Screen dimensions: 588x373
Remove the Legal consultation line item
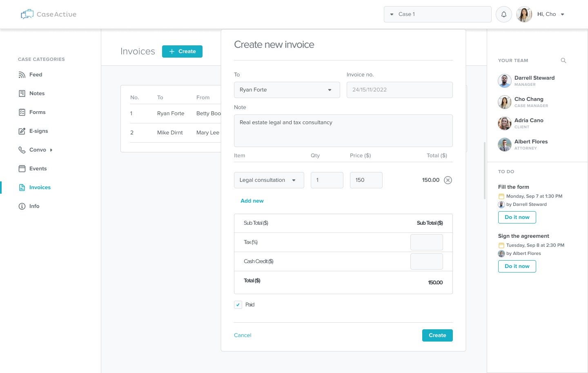click(448, 180)
